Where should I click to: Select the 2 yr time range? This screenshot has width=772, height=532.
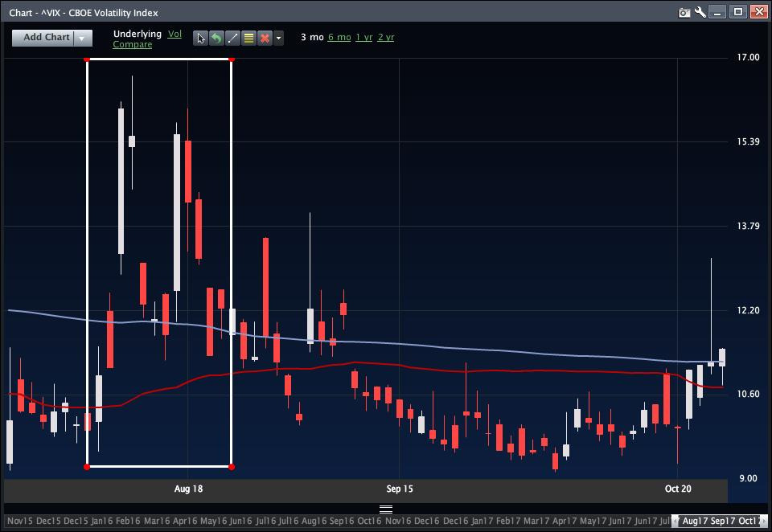(x=386, y=38)
